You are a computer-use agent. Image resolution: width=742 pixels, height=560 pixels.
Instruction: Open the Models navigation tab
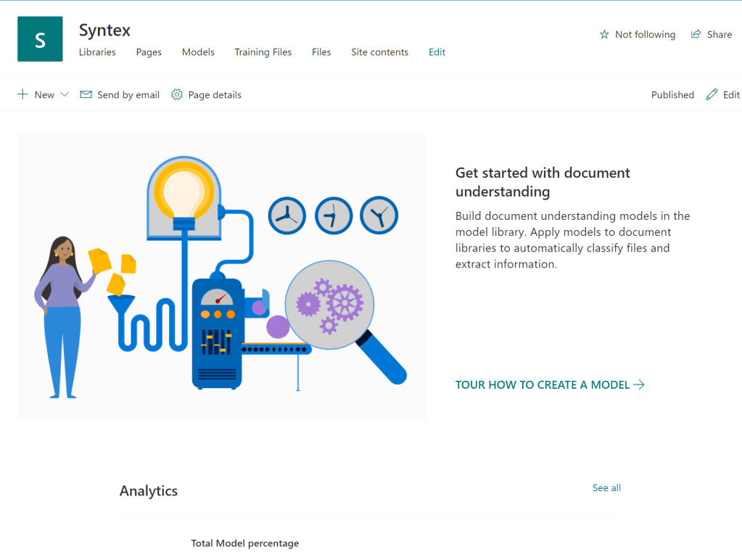coord(198,52)
